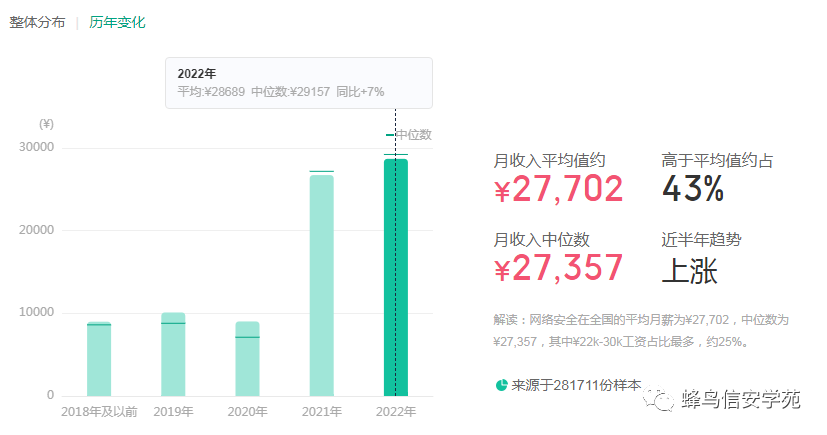
Task: Switch to the 整体分布 tab
Action: click(37, 23)
